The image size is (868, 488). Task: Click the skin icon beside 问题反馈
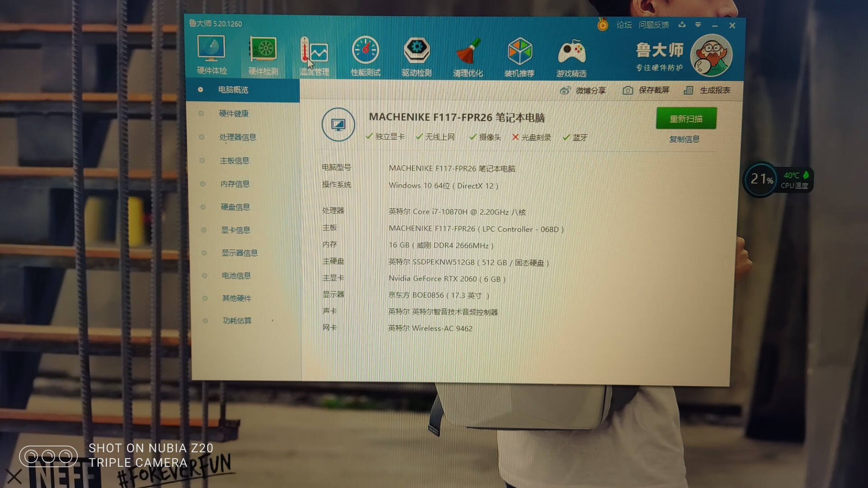pyautogui.click(x=682, y=25)
